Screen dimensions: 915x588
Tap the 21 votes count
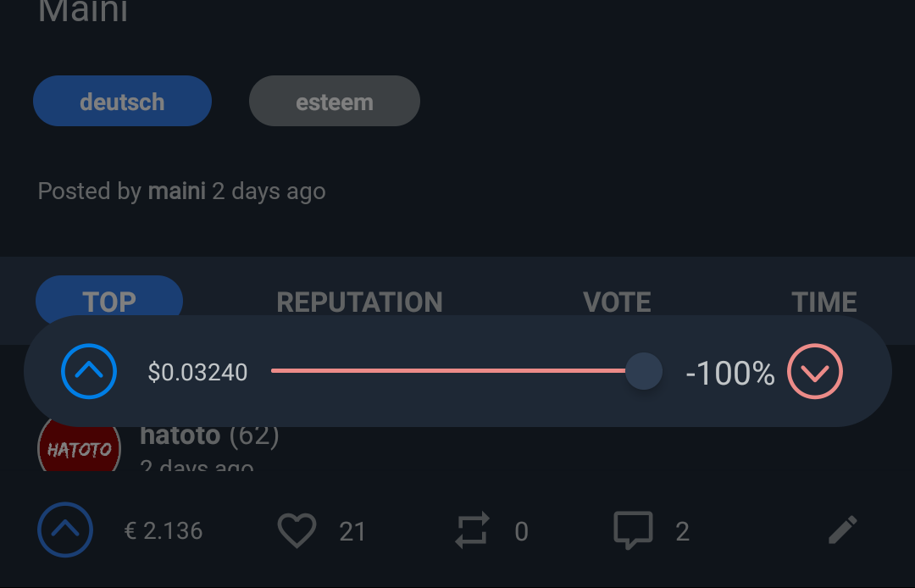(352, 531)
